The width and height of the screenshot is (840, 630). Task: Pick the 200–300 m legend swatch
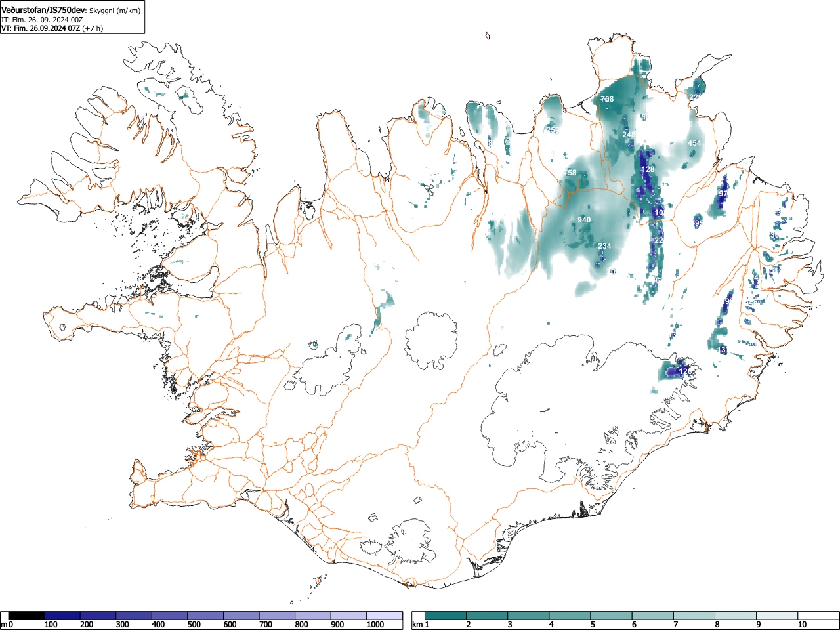(98, 616)
